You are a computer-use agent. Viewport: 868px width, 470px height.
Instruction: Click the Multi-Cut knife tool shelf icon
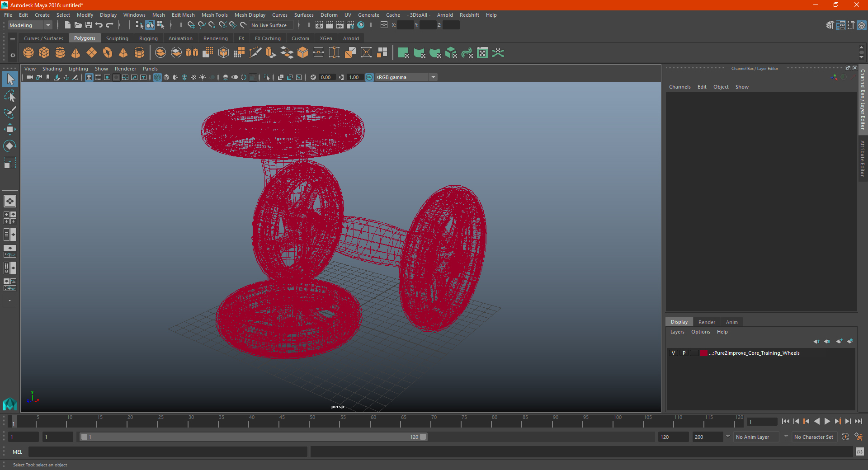[255, 53]
